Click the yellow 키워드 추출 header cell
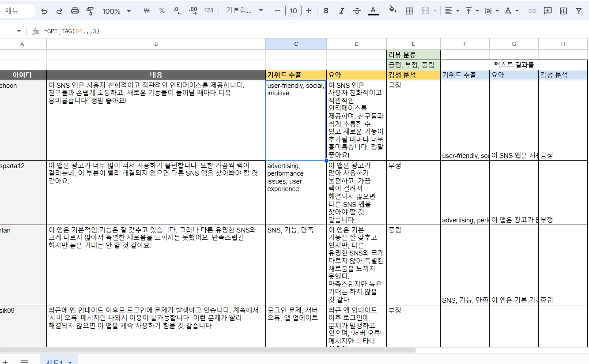The image size is (589, 364). (x=296, y=75)
